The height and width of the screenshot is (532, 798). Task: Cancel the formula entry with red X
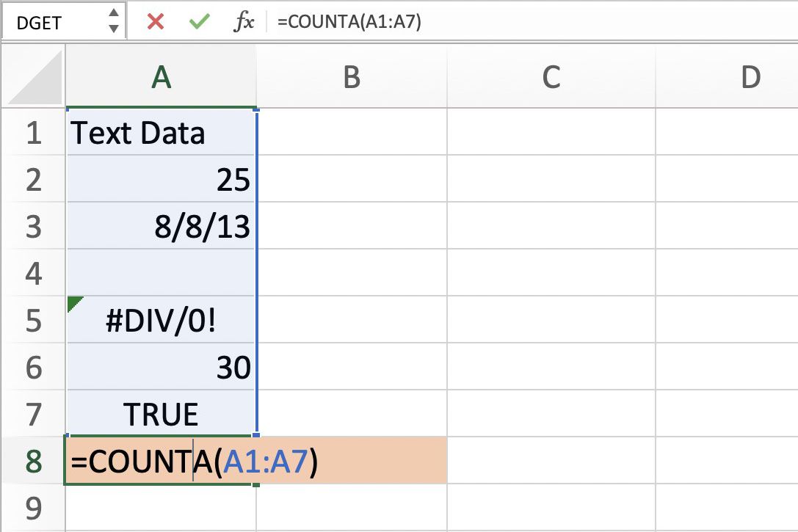pos(155,22)
